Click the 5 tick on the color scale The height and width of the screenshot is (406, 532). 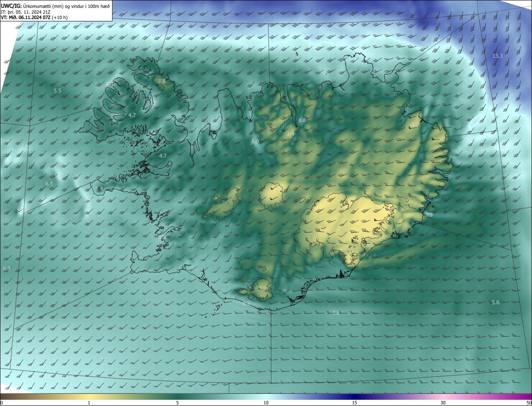pyautogui.click(x=177, y=403)
